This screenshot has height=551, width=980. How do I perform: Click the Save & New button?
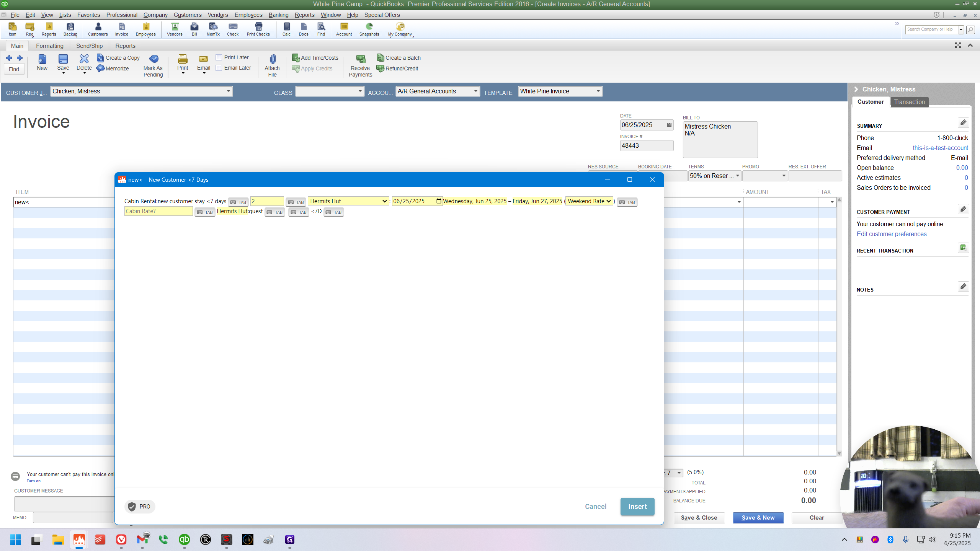pos(758,517)
